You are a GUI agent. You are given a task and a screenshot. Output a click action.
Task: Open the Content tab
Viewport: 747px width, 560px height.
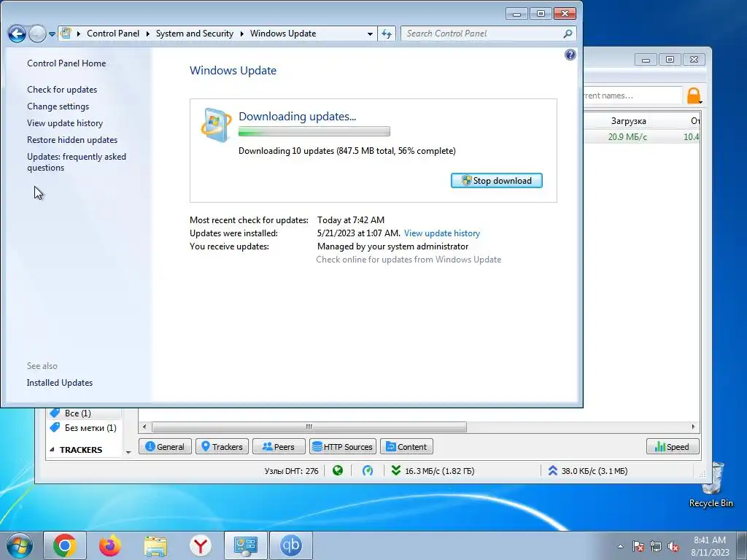(x=406, y=447)
